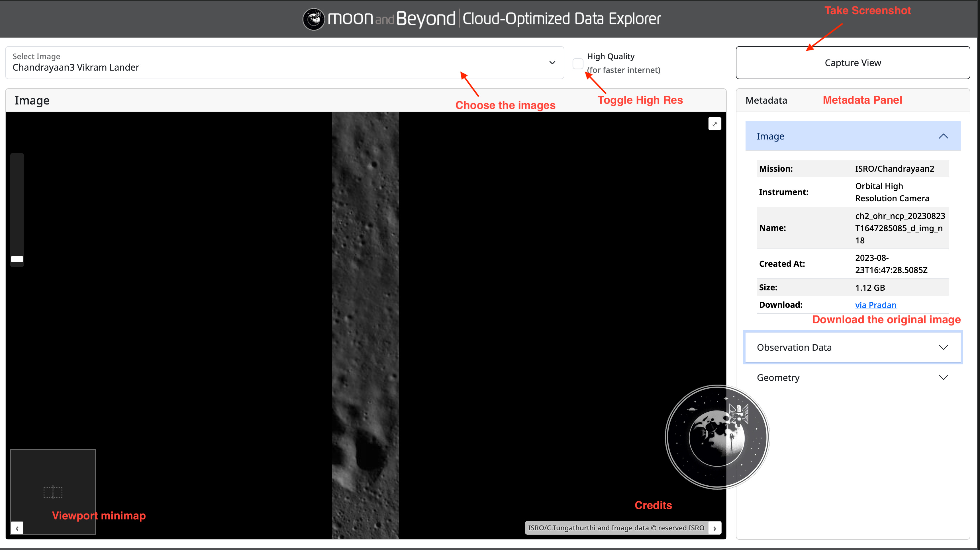The width and height of the screenshot is (980, 550).
Task: Click the fullscreen expand icon on the image viewer
Action: 714,124
